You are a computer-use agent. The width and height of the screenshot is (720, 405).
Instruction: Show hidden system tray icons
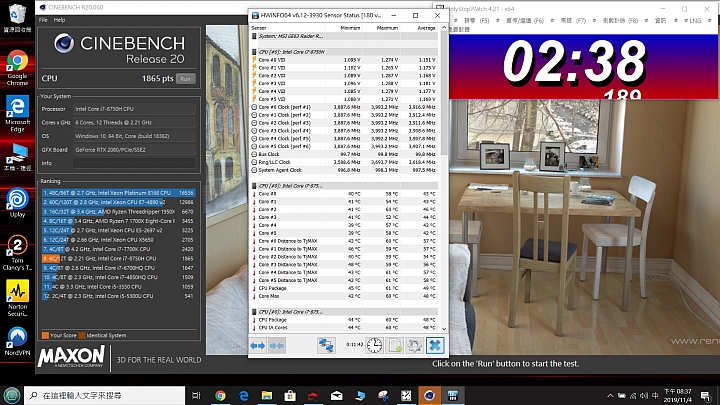click(610, 395)
